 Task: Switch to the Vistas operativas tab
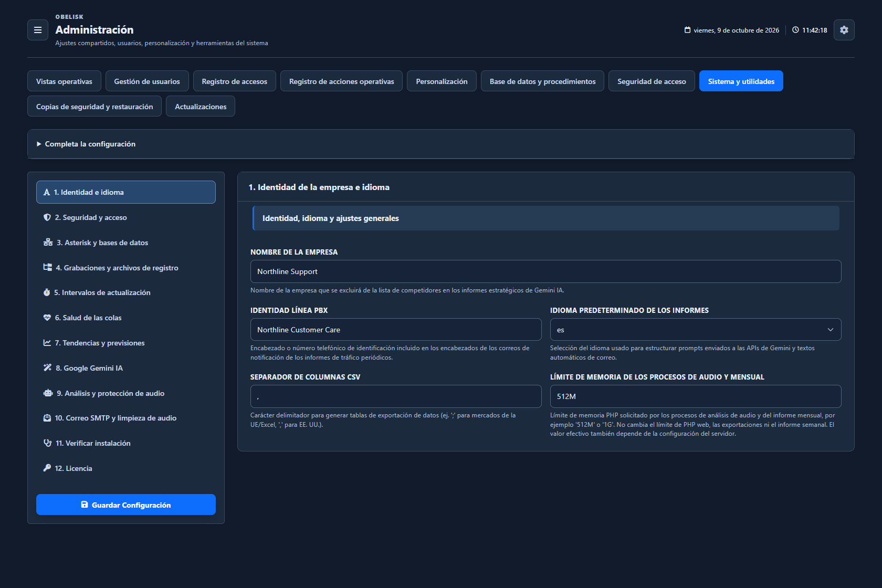coord(64,81)
